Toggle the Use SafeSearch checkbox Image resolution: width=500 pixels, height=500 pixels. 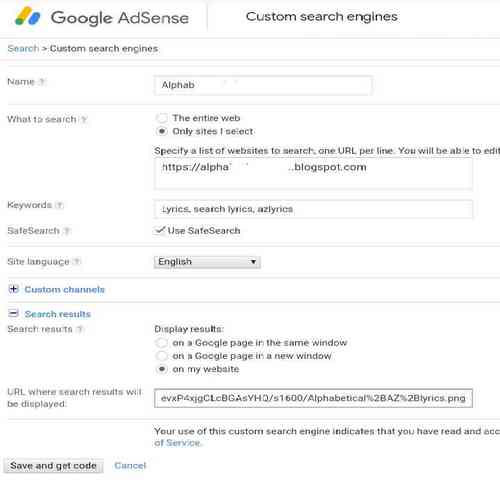coord(160,230)
